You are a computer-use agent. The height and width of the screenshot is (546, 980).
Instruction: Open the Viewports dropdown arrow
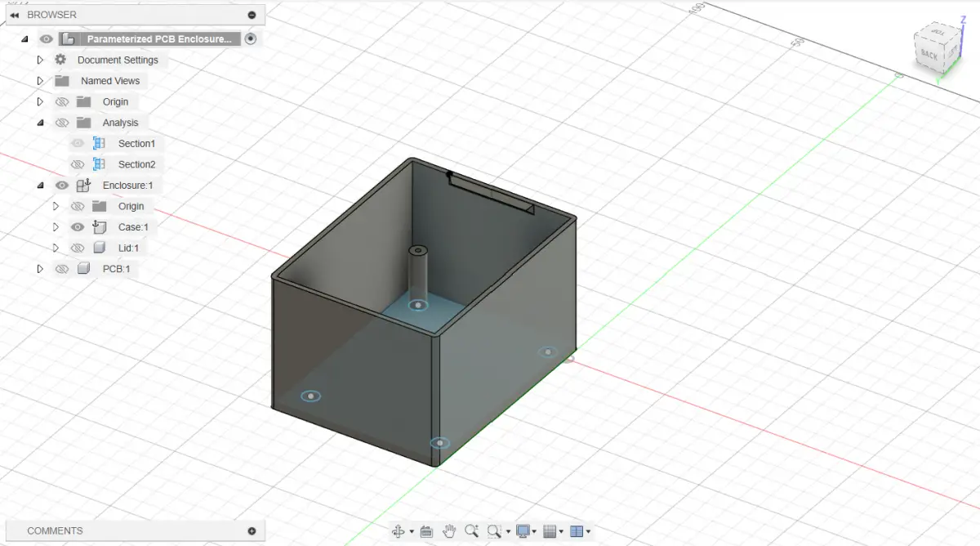(588, 532)
